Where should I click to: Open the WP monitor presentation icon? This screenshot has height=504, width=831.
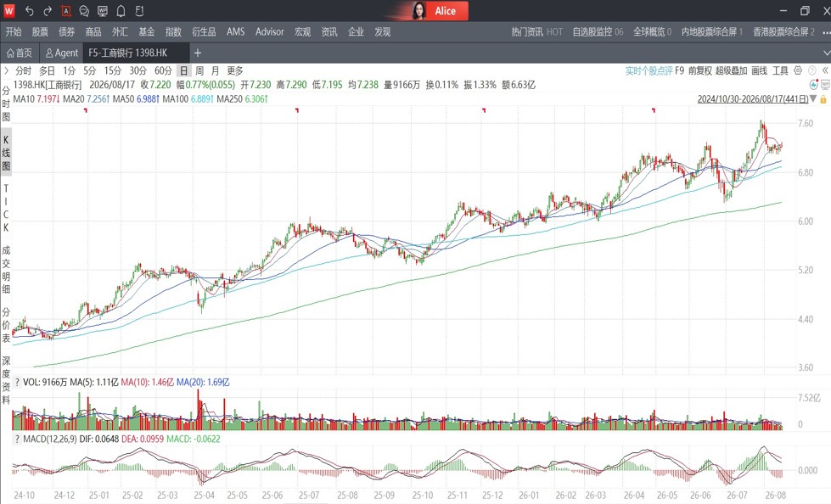tap(103, 10)
